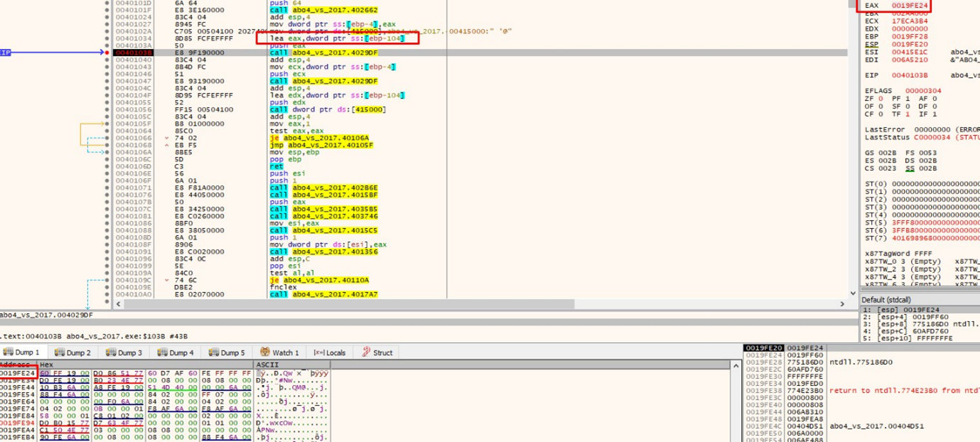Click EAX register value 0019FE24
This screenshot has width=980, height=442.
click(x=909, y=5)
